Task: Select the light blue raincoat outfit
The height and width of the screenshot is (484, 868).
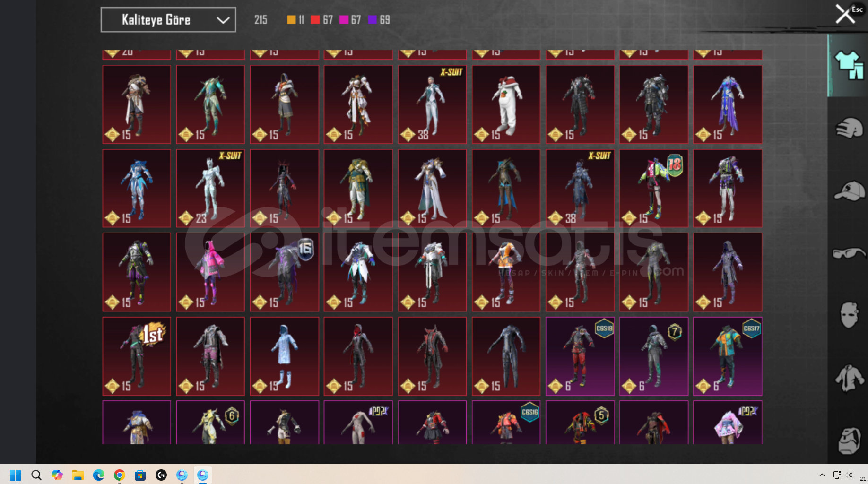Action: tap(284, 356)
